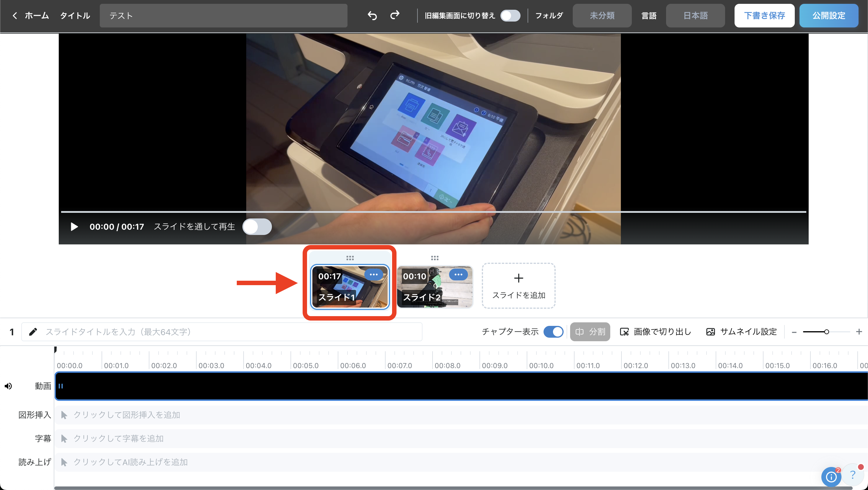Image resolution: width=868 pixels, height=490 pixels.
Task: Click the undo arrow icon
Action: pos(372,16)
